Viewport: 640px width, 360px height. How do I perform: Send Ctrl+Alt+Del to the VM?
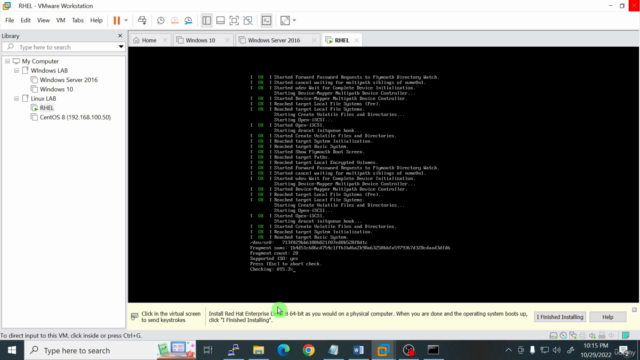coord(142,20)
